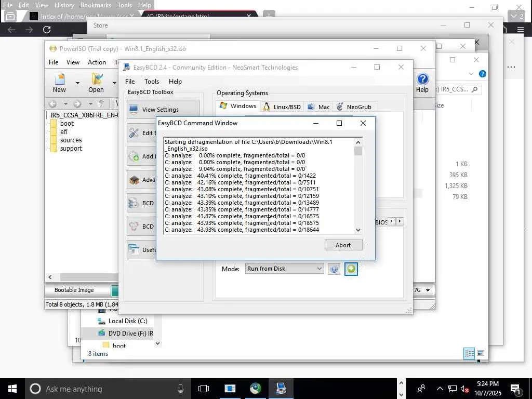The image size is (532, 399).
Task: Open the EasyBCD taskbar app icon
Action: click(281, 389)
